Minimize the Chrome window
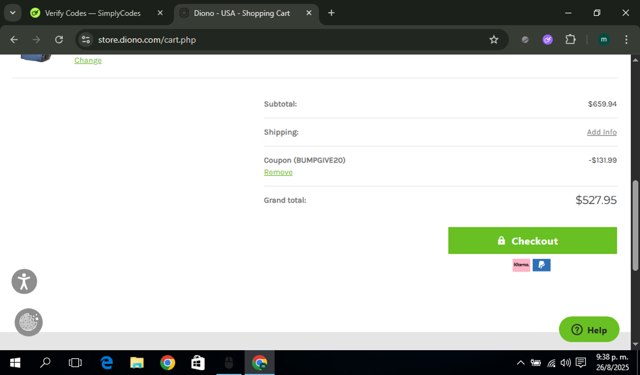Viewport: 640px width, 375px height. 568,13
